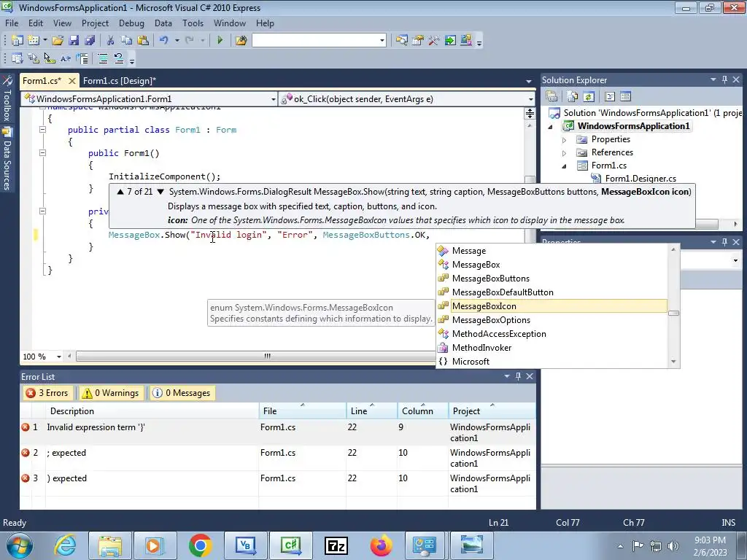Collapse the Form1.cs node in Solution Explorer
747x560 pixels.
coord(564,166)
